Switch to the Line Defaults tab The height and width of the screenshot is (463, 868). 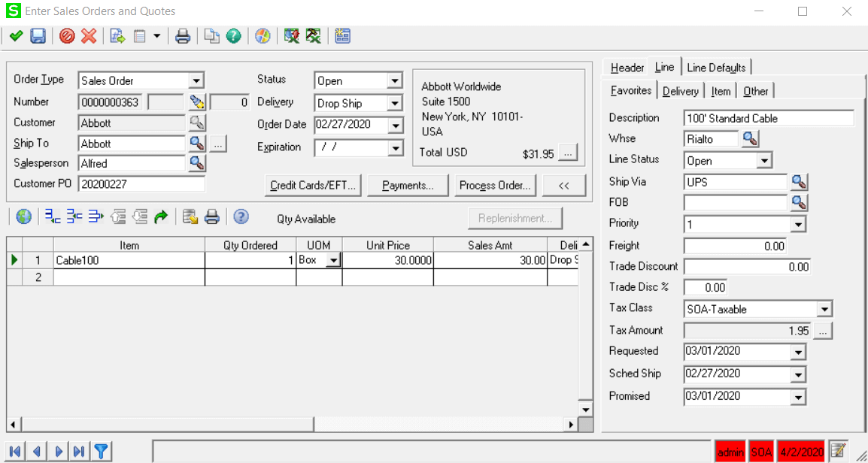coord(717,67)
